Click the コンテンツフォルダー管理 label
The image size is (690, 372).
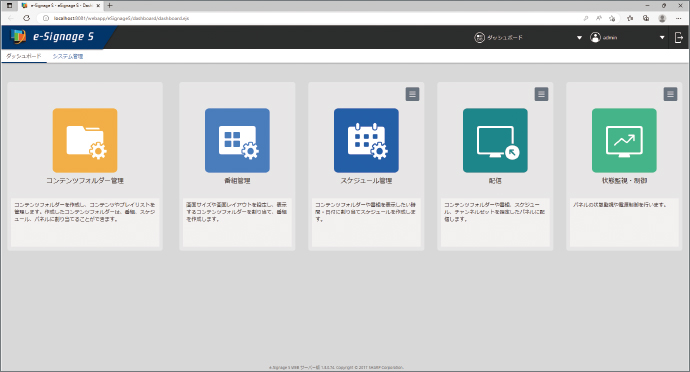pos(85,180)
